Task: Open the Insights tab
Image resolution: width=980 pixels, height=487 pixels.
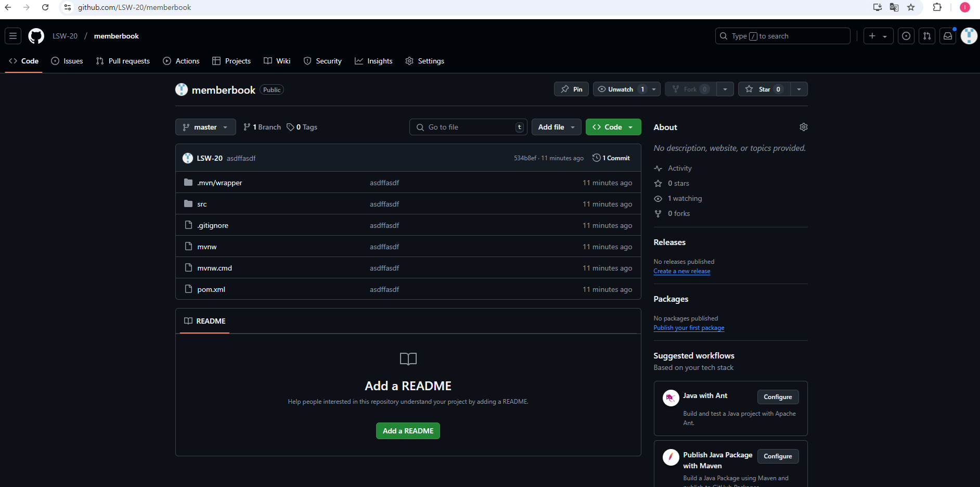Action: tap(373, 61)
